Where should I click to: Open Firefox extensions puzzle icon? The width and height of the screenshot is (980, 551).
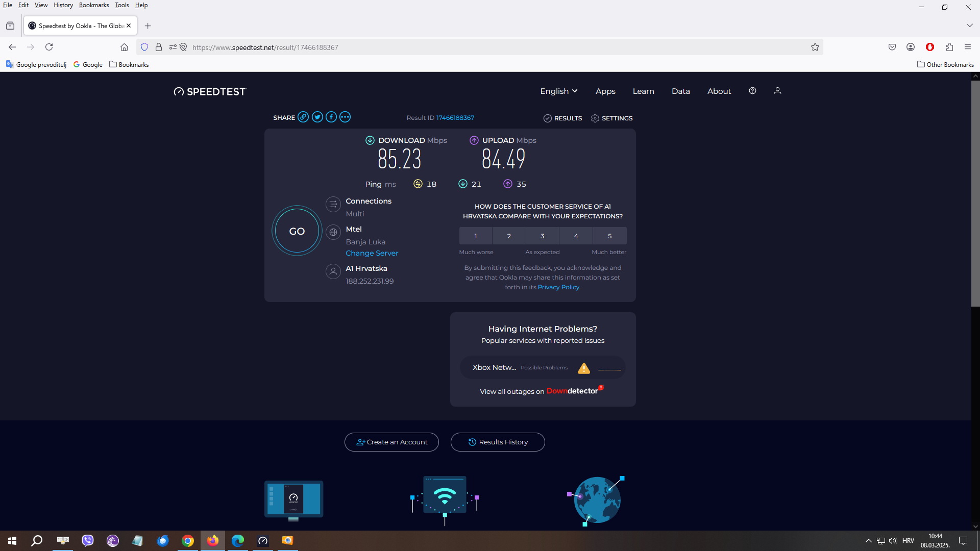click(949, 47)
